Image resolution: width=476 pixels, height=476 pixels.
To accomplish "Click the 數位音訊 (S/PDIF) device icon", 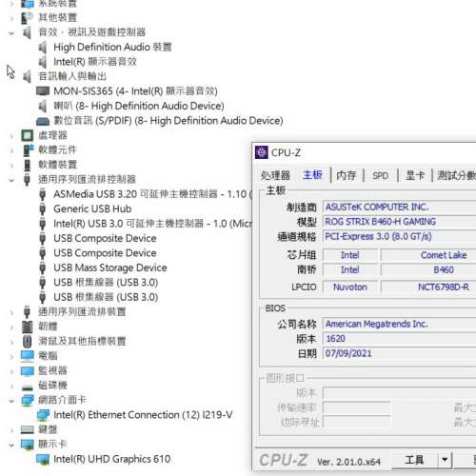I will [43, 121].
